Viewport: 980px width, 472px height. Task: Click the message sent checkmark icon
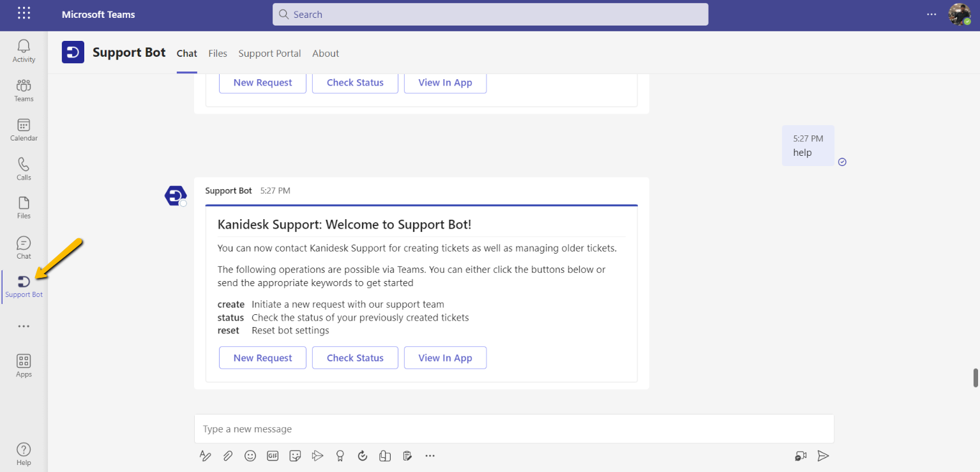click(842, 162)
